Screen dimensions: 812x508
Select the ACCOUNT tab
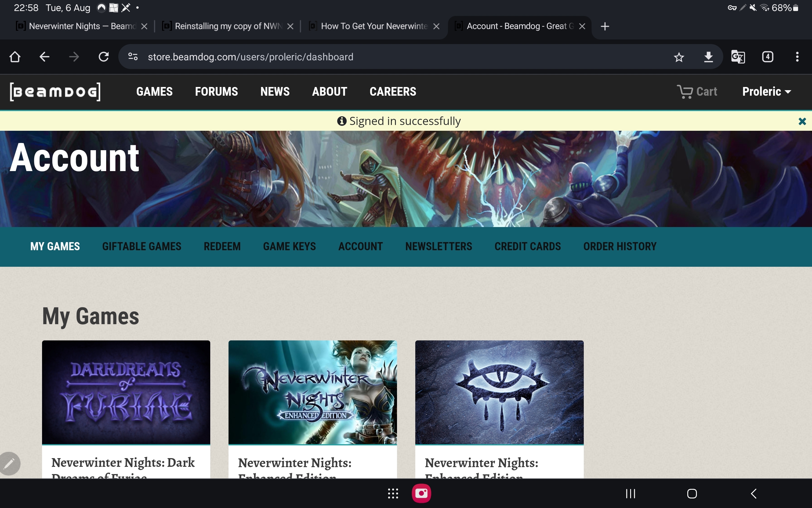pyautogui.click(x=360, y=246)
